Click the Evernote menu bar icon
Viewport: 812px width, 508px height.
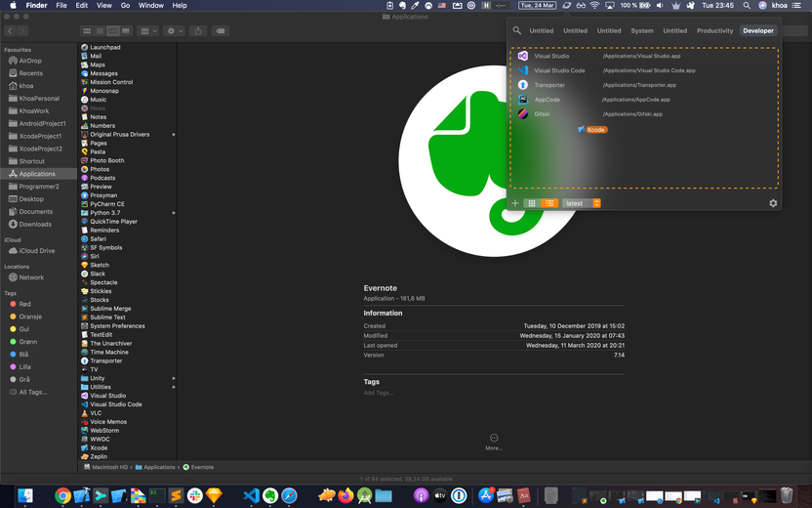tap(402, 5)
